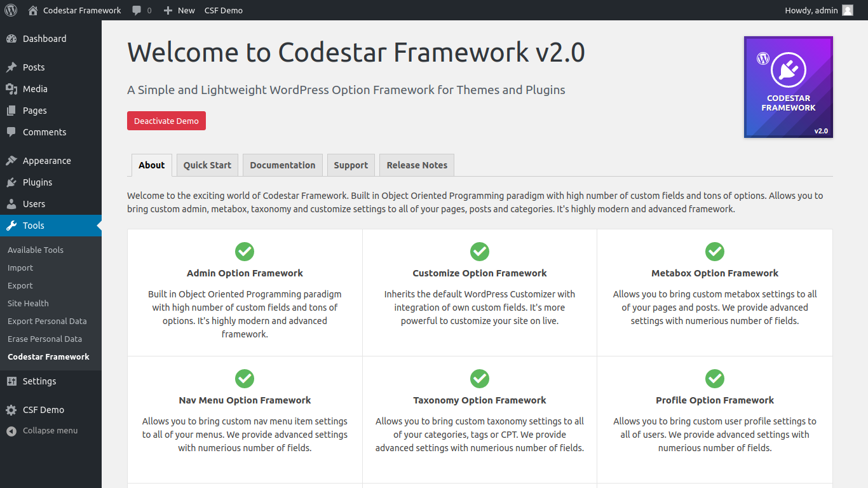The height and width of the screenshot is (488, 868).
Task: Click the Media icon in sidebar
Action: point(11,89)
